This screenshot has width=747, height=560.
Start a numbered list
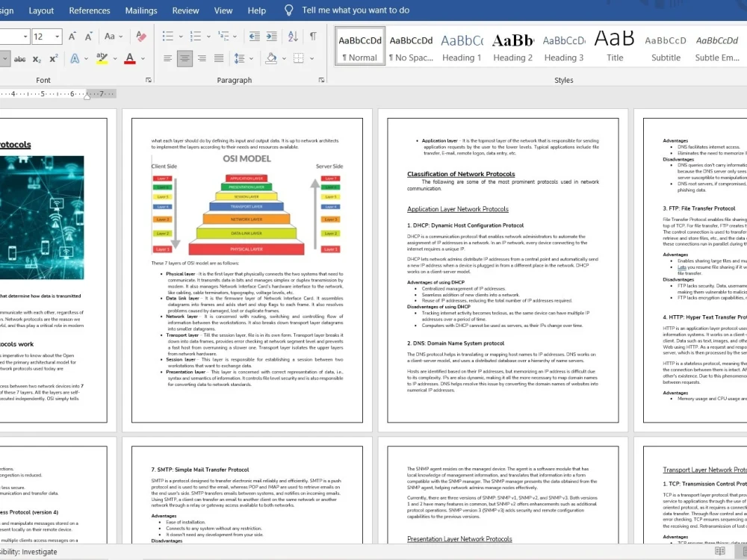(195, 36)
